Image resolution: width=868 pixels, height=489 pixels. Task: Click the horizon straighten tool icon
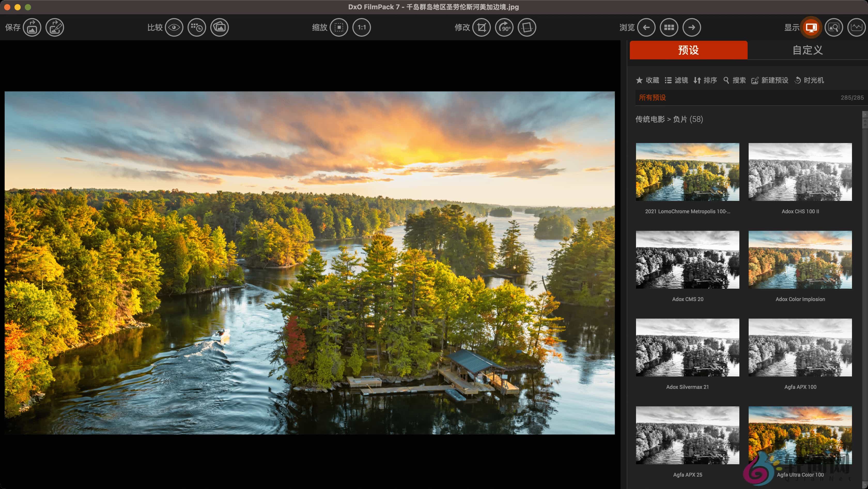(527, 27)
